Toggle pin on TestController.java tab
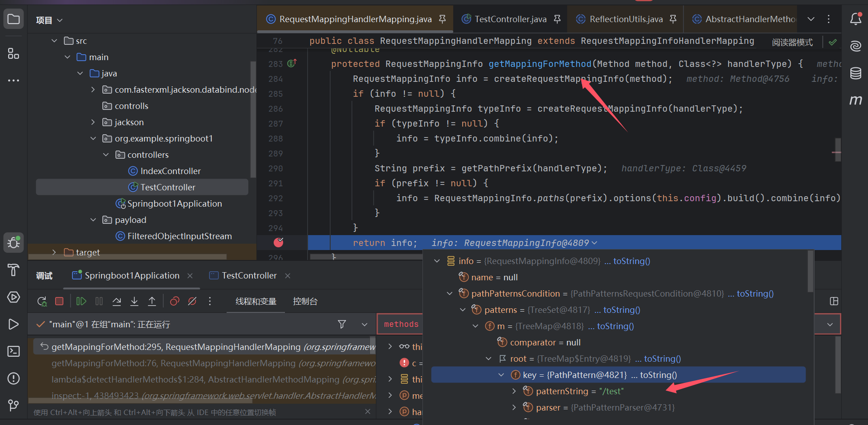868x425 pixels. pyautogui.click(x=557, y=19)
